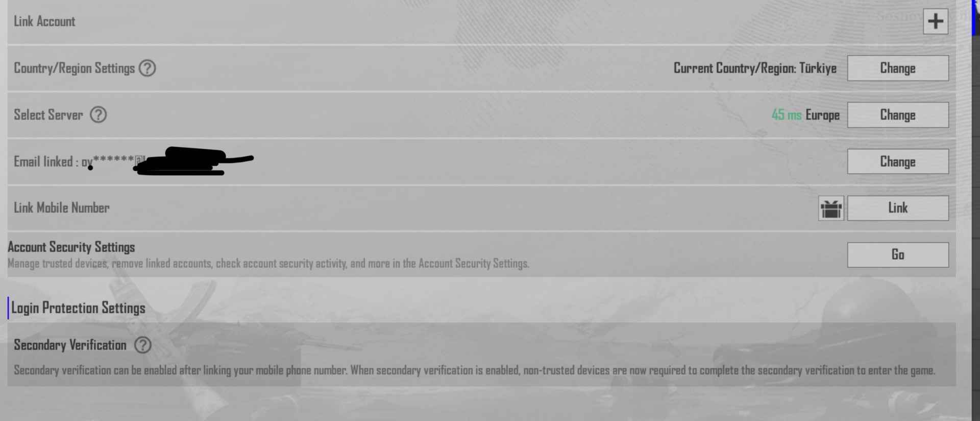The height and width of the screenshot is (421, 980).
Task: Click Current Country/Region: Türkiye text
Action: tap(754, 68)
